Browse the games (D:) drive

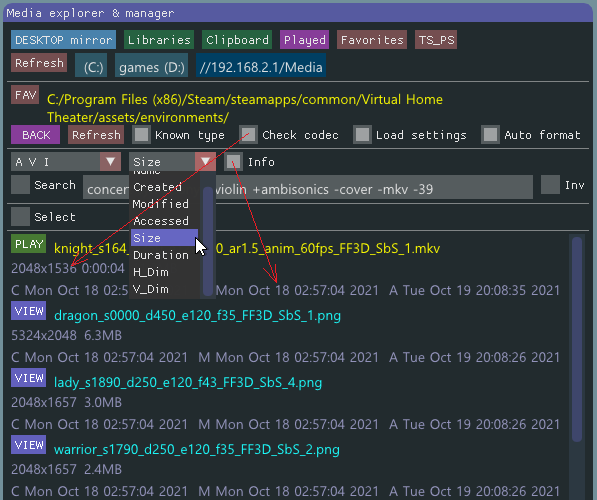pyautogui.click(x=152, y=65)
